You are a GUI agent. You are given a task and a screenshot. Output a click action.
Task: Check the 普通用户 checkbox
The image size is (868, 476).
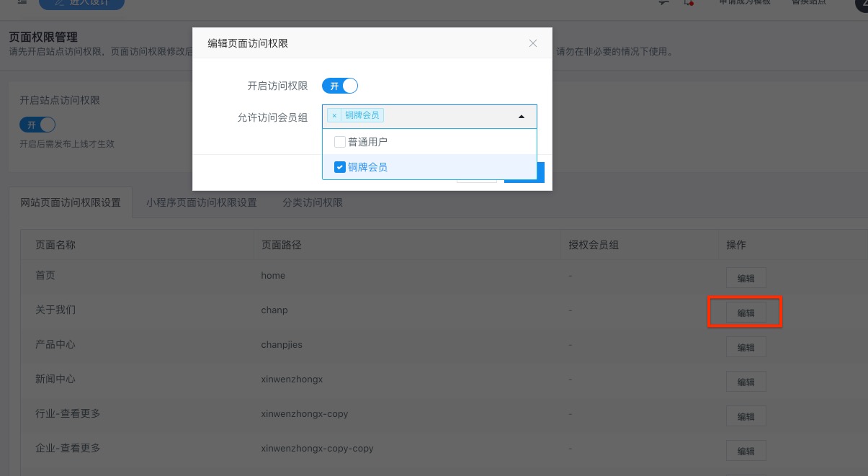pyautogui.click(x=340, y=142)
